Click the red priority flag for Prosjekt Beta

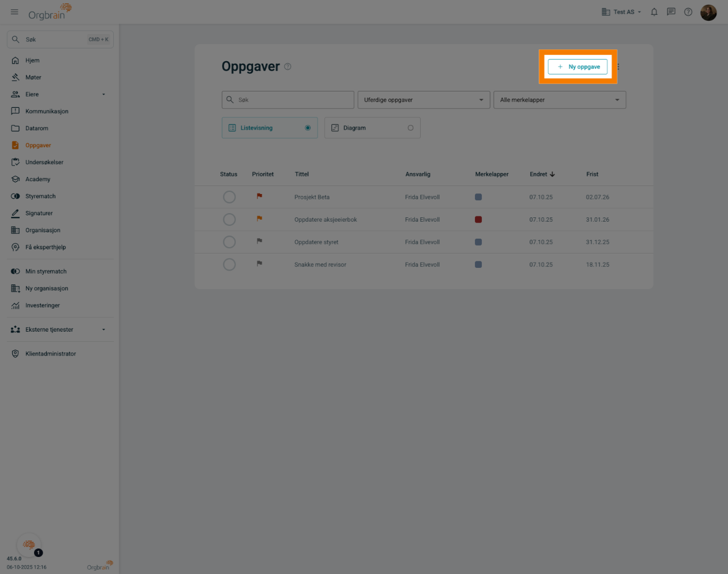260,196
